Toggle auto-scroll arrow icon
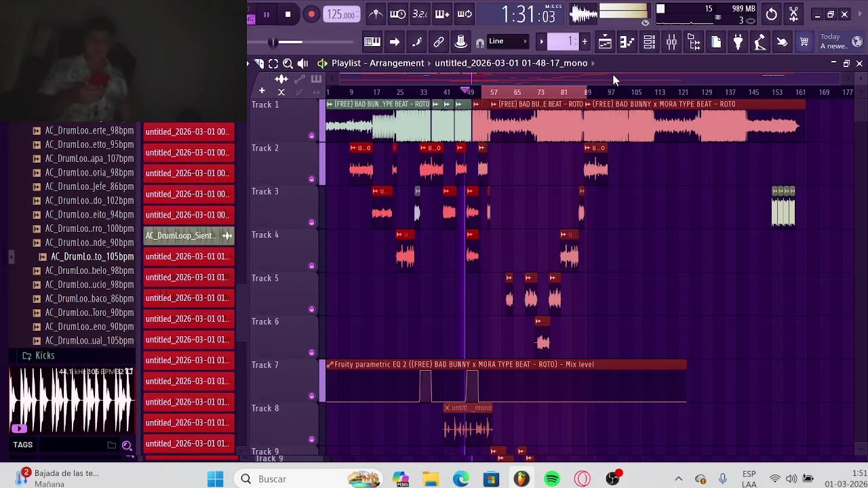The height and width of the screenshot is (488, 868). [395, 42]
